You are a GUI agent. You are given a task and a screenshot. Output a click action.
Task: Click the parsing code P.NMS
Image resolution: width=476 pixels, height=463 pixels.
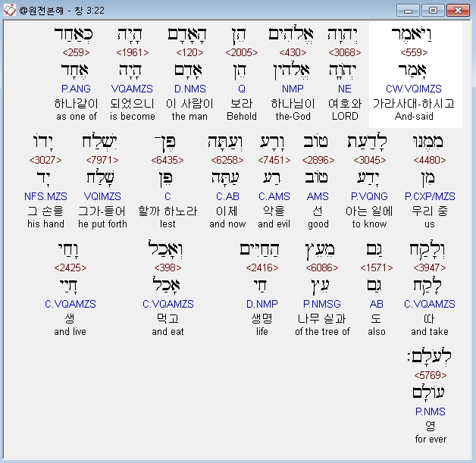coord(431,411)
